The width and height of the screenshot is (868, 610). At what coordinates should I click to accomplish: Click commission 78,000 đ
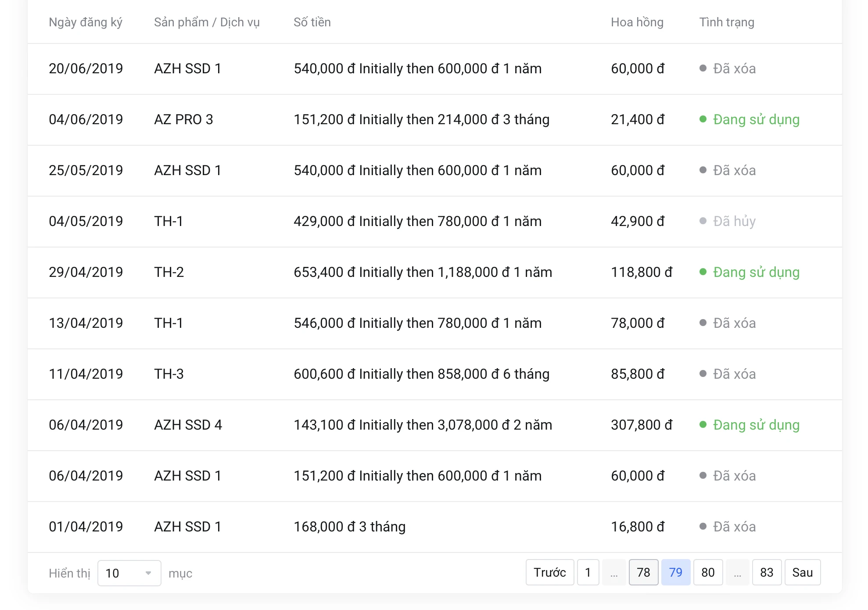pyautogui.click(x=638, y=323)
